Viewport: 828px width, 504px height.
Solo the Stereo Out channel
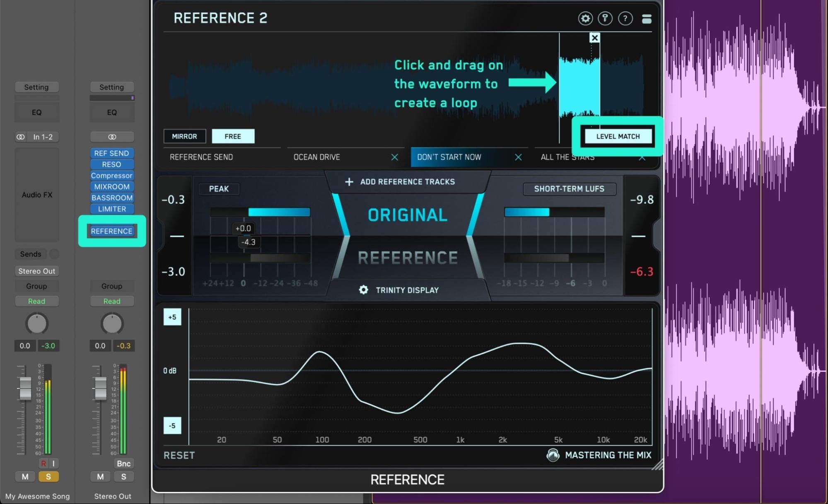coord(123,477)
